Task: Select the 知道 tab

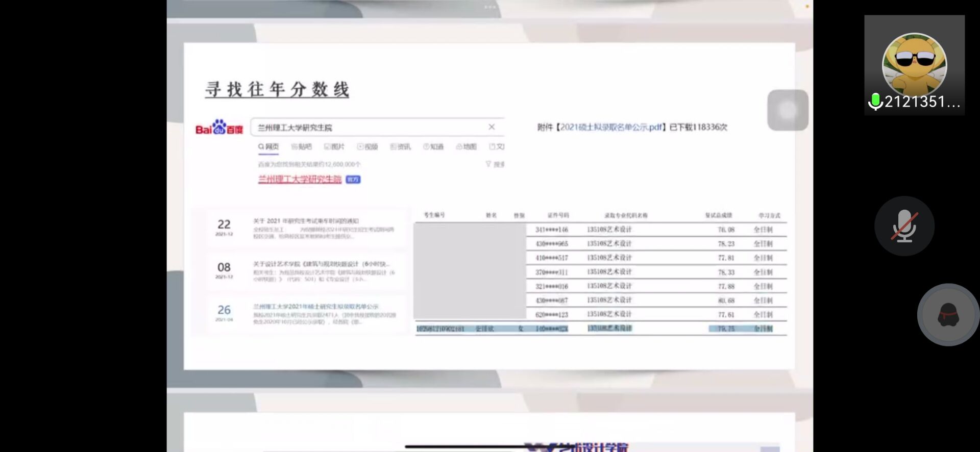Action: pyautogui.click(x=433, y=147)
